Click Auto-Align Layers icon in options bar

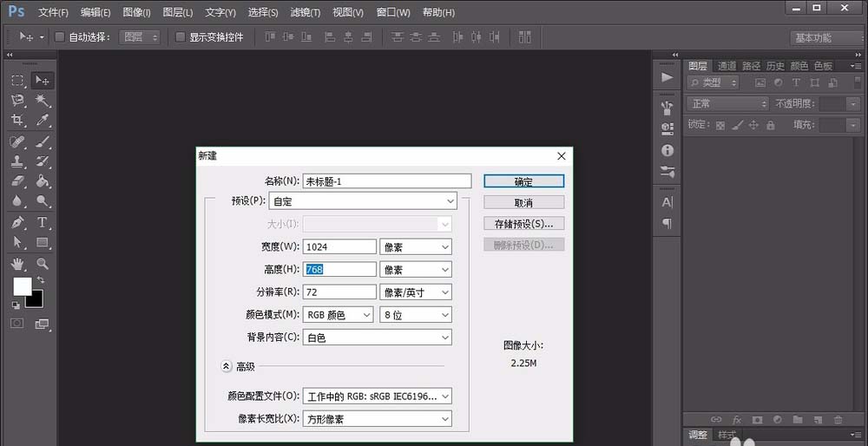(x=525, y=37)
